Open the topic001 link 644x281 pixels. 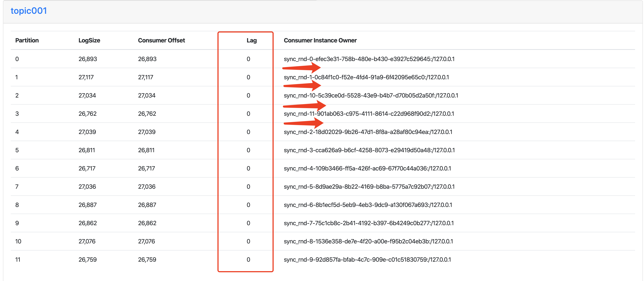tap(28, 11)
